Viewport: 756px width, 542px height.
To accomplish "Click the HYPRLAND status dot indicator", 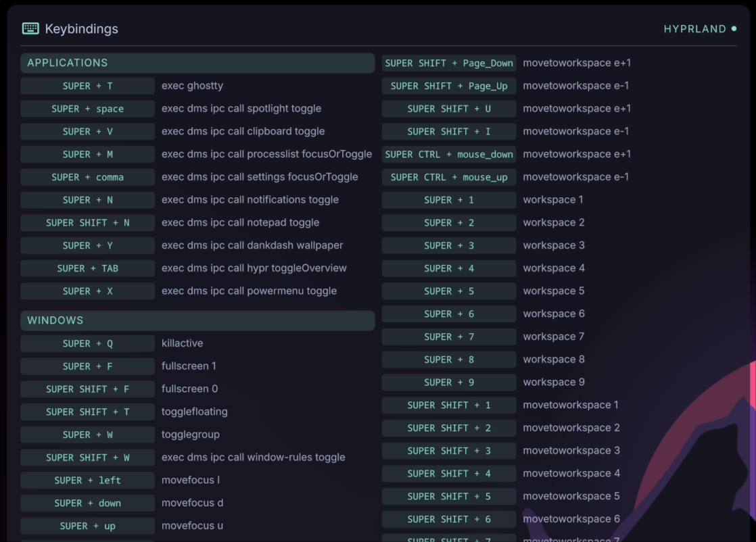I will tap(734, 29).
